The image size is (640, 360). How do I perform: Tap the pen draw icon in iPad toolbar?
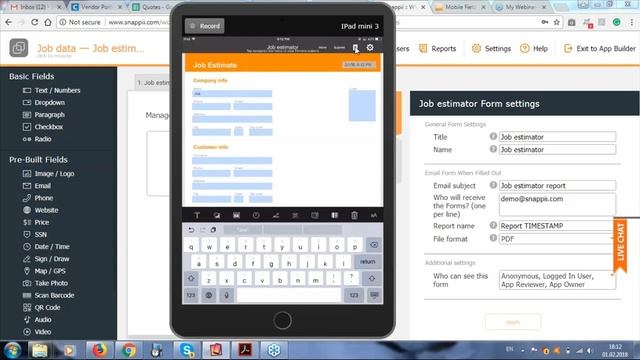pyautogui.click(x=276, y=215)
